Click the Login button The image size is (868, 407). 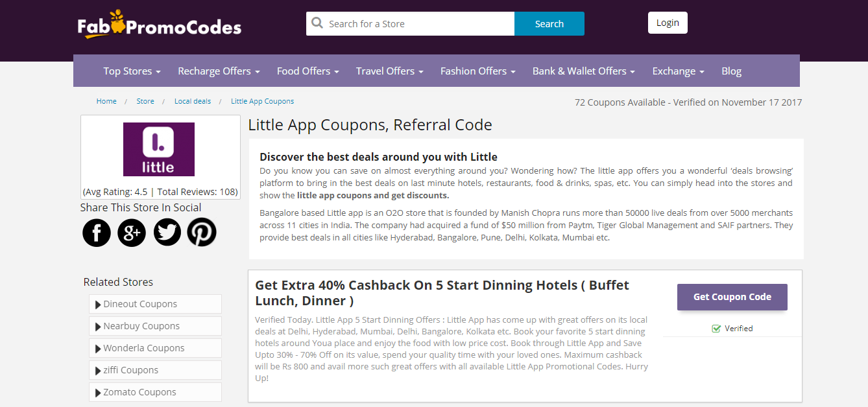[x=668, y=23]
